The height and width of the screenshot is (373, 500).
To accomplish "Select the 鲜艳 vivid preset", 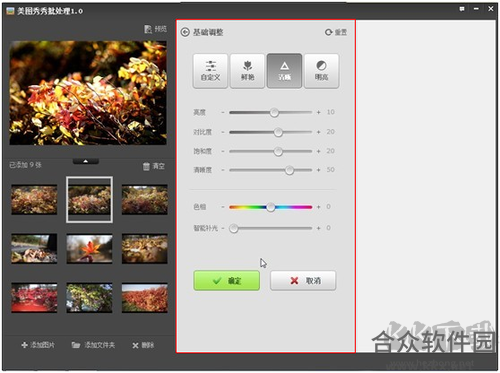I will [x=247, y=71].
